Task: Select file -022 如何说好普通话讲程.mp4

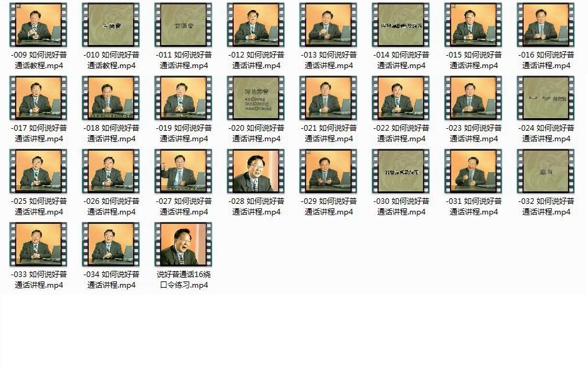Action: point(401,98)
